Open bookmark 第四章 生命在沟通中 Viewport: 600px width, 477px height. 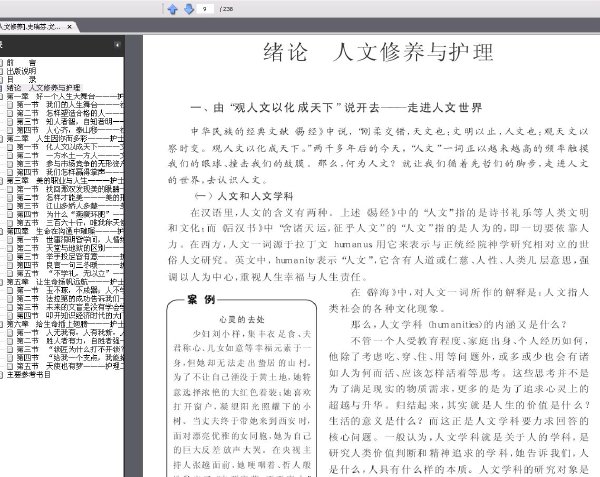[x=65, y=231]
